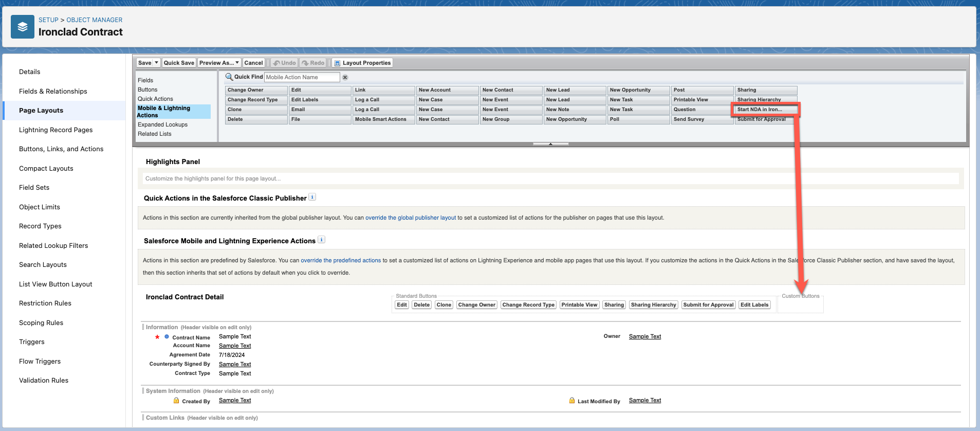Select the Poll palette action

(x=639, y=119)
